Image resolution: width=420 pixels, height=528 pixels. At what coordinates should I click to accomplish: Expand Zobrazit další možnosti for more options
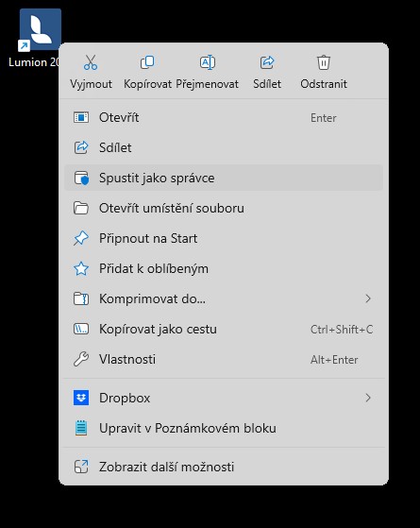(x=224, y=467)
